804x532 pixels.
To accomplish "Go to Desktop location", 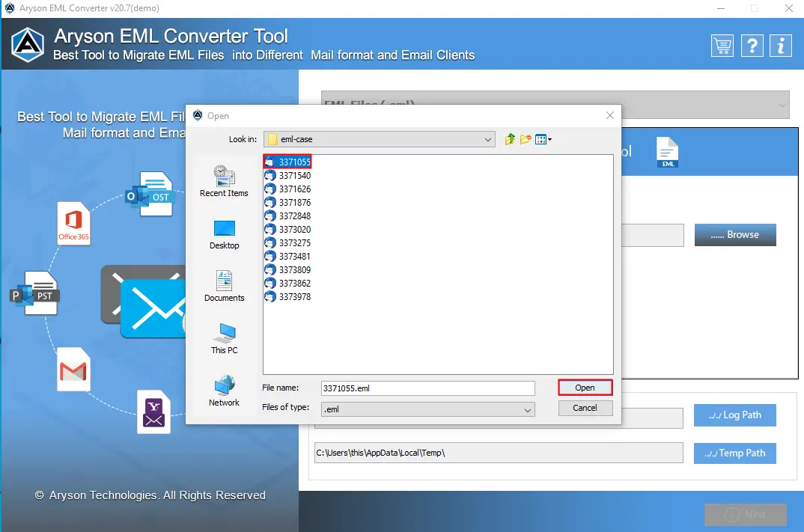I will click(x=224, y=235).
